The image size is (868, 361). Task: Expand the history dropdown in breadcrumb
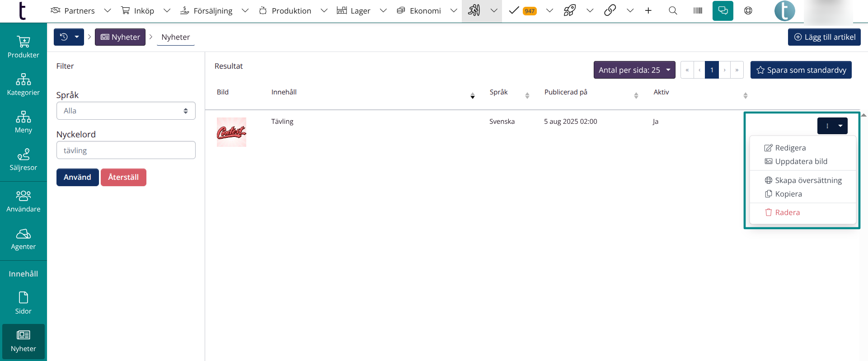(x=77, y=37)
